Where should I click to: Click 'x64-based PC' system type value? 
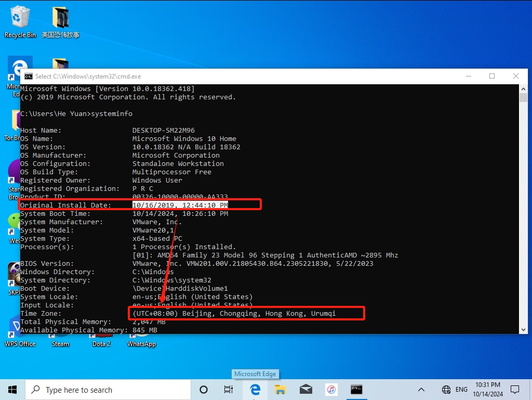point(157,238)
